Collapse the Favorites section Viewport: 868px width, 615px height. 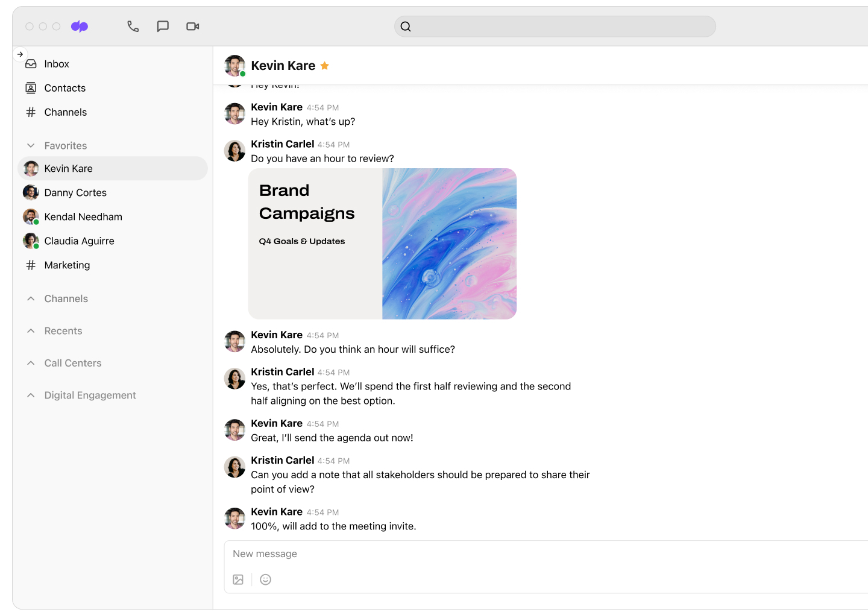pyautogui.click(x=31, y=145)
